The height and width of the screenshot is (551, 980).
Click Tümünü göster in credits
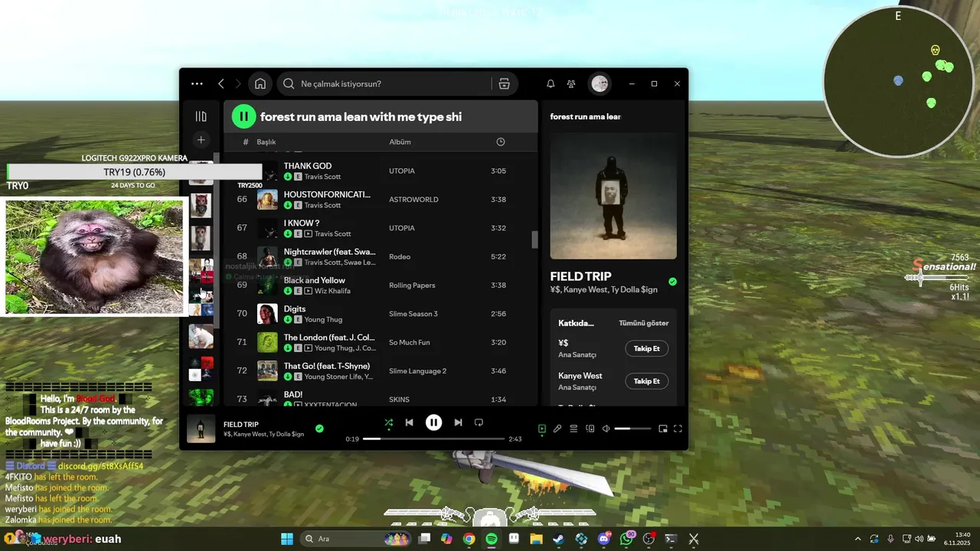pos(643,323)
